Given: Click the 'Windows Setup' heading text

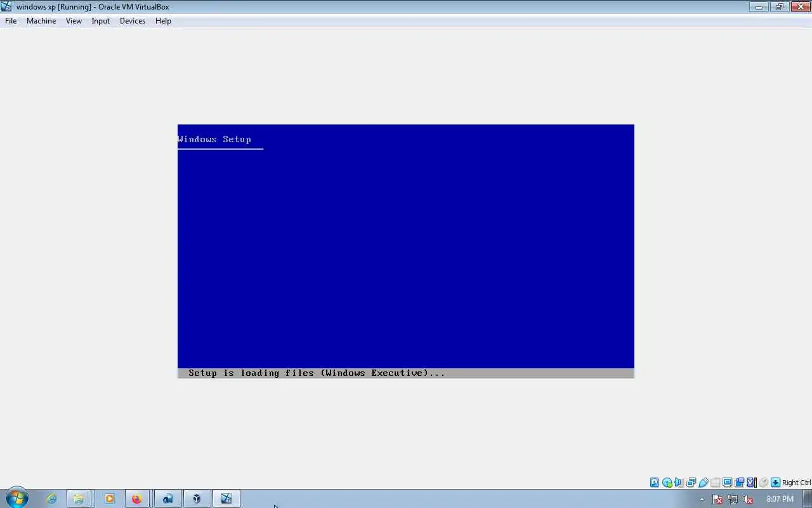Looking at the screenshot, I should pyautogui.click(x=214, y=139).
